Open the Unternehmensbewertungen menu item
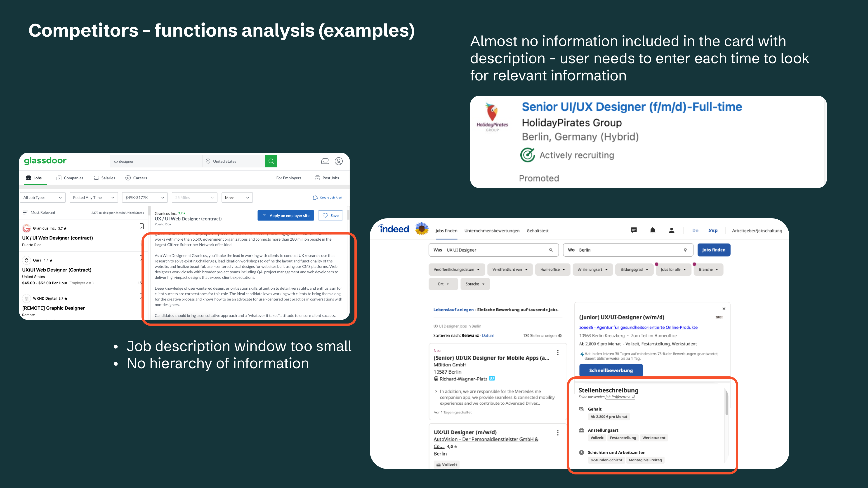Image resolution: width=868 pixels, height=488 pixels. 492,231
